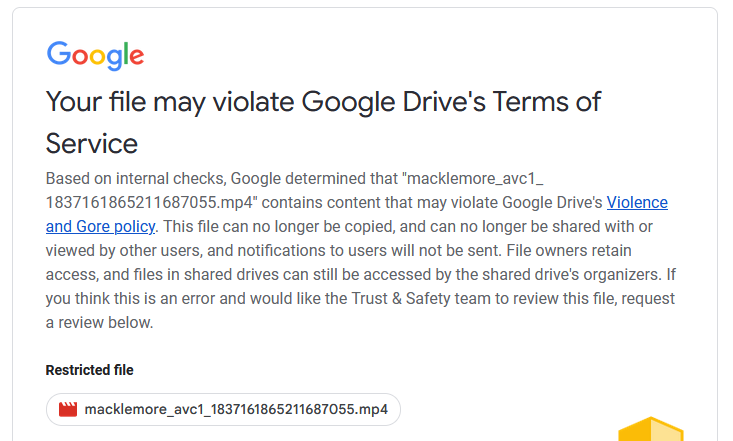Click 'a review below.' text

pos(100,323)
